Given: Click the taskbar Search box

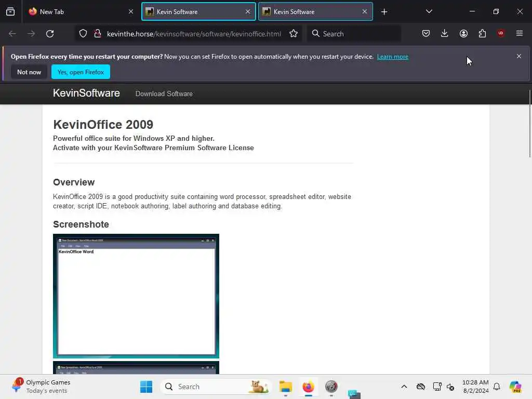Looking at the screenshot, I should 216,387.
